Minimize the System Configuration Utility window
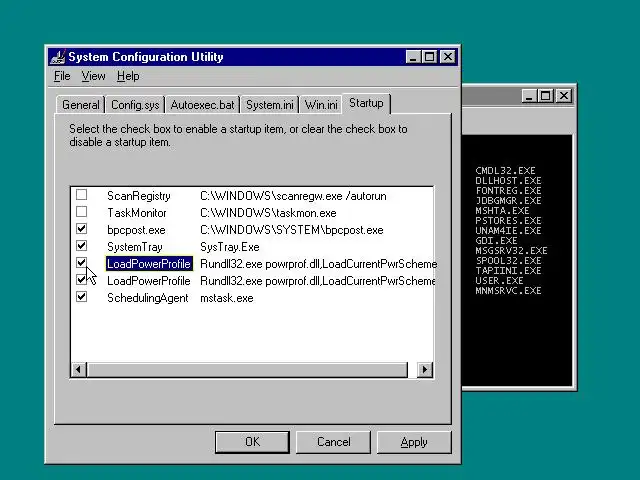The width and height of the screenshot is (640, 480). click(x=413, y=57)
